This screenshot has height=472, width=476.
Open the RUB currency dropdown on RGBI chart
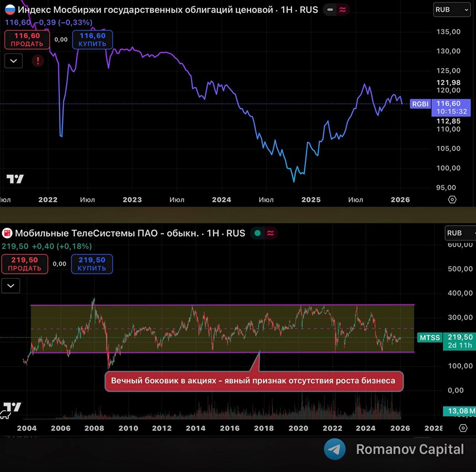point(452,10)
